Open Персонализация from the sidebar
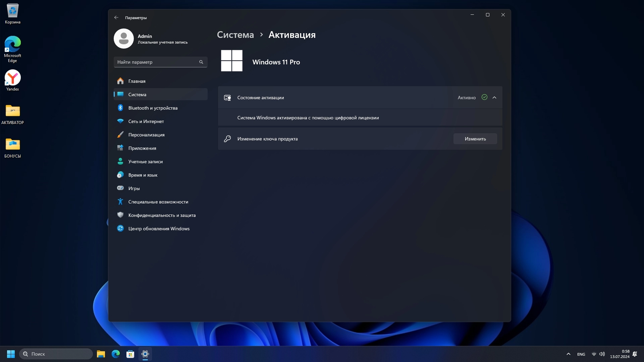 tap(146, 135)
